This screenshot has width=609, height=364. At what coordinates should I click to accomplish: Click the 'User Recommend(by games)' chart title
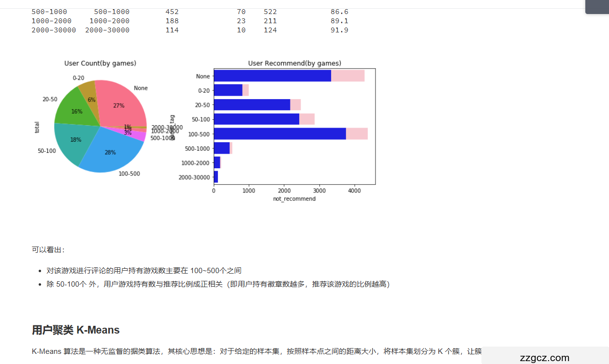coord(294,63)
